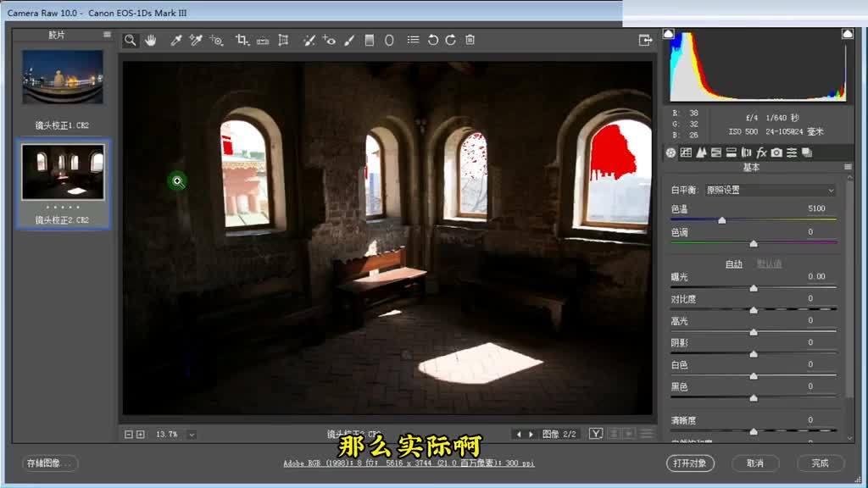Toggle the shadow clipping warning

pos(668,33)
